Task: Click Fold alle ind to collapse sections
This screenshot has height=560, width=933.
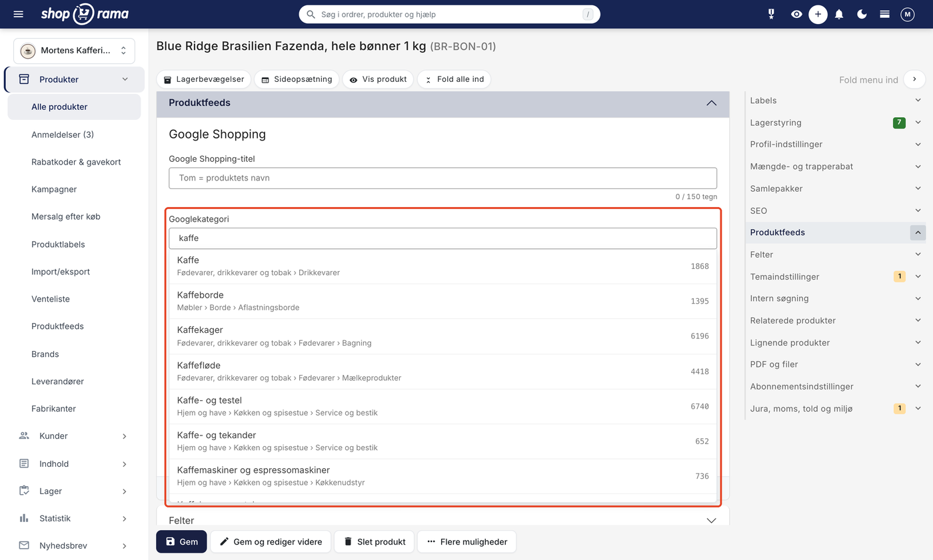Action: click(x=454, y=79)
